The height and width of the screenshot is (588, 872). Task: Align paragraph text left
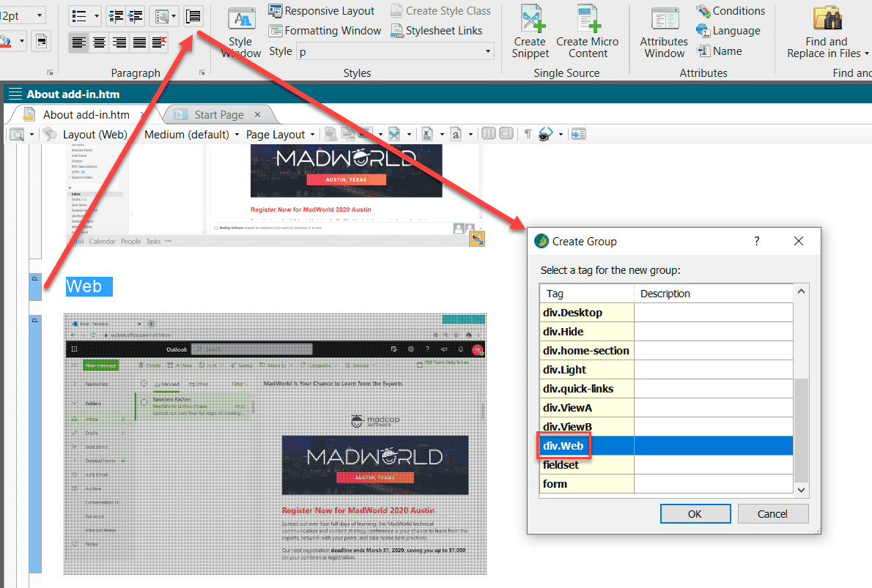(79, 42)
